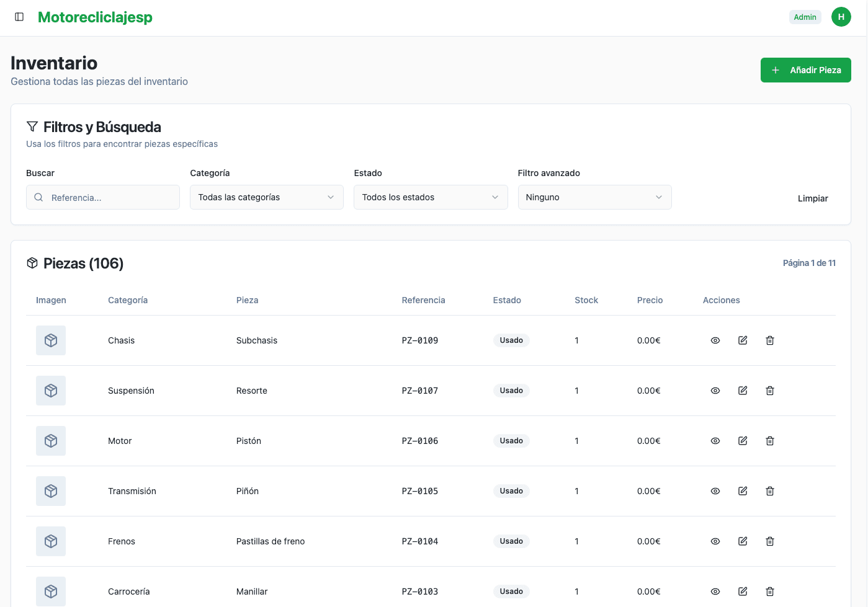
Task: Click the Admin badge
Action: [x=805, y=17]
